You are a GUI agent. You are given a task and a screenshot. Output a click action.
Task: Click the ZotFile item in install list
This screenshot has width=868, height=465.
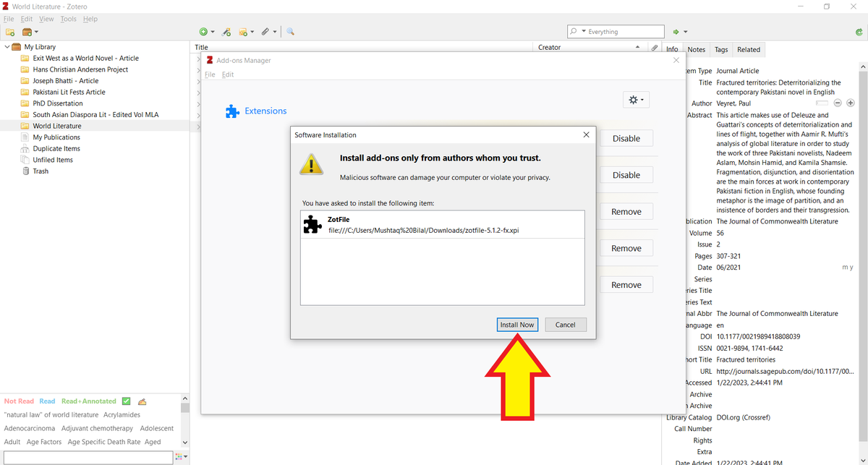(x=442, y=225)
